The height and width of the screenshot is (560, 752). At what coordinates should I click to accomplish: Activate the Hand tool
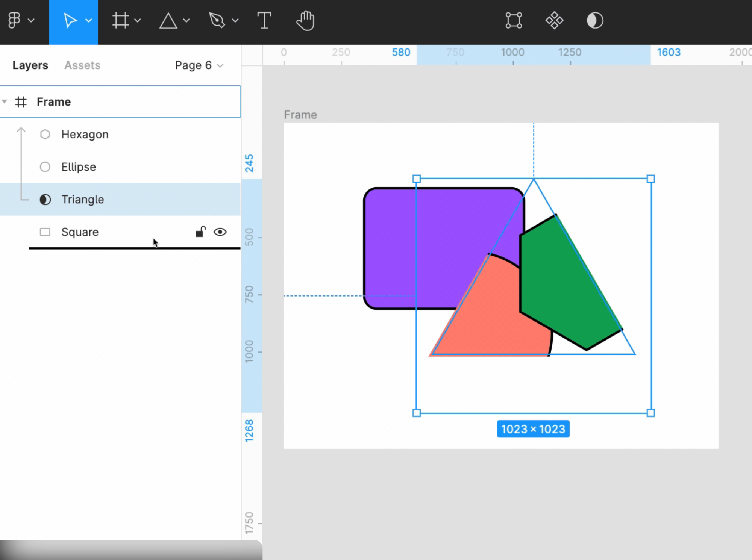305,20
